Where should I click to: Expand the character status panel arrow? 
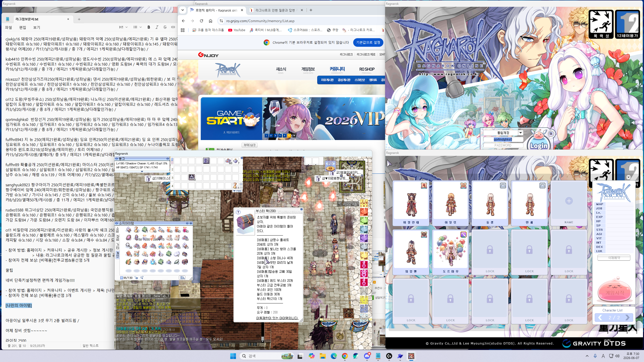tap(142, 172)
